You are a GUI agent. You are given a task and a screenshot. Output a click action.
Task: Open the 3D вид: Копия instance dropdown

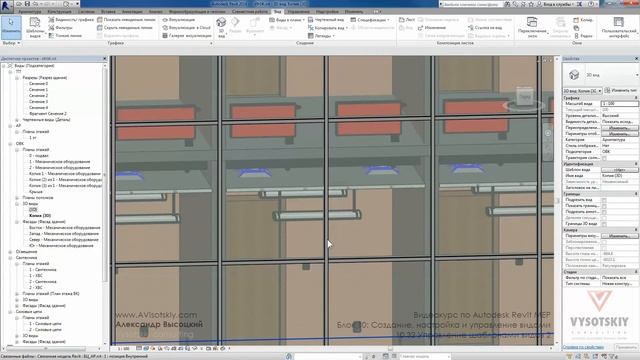(x=582, y=91)
